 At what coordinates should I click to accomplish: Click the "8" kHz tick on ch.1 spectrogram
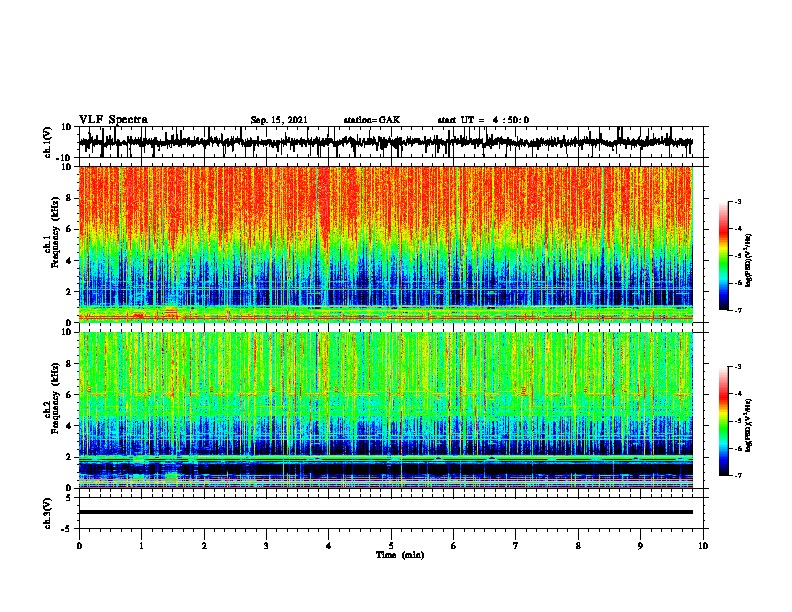(70, 198)
